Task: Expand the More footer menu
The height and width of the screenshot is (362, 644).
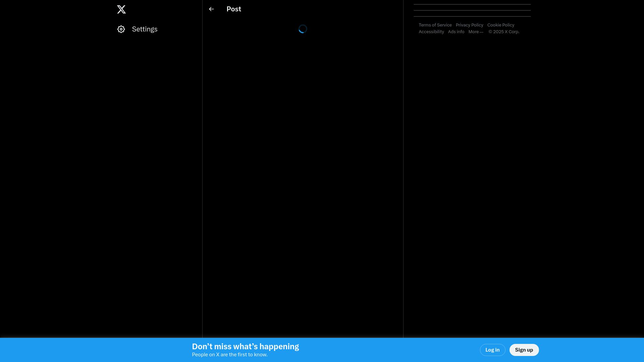Action: click(476, 32)
